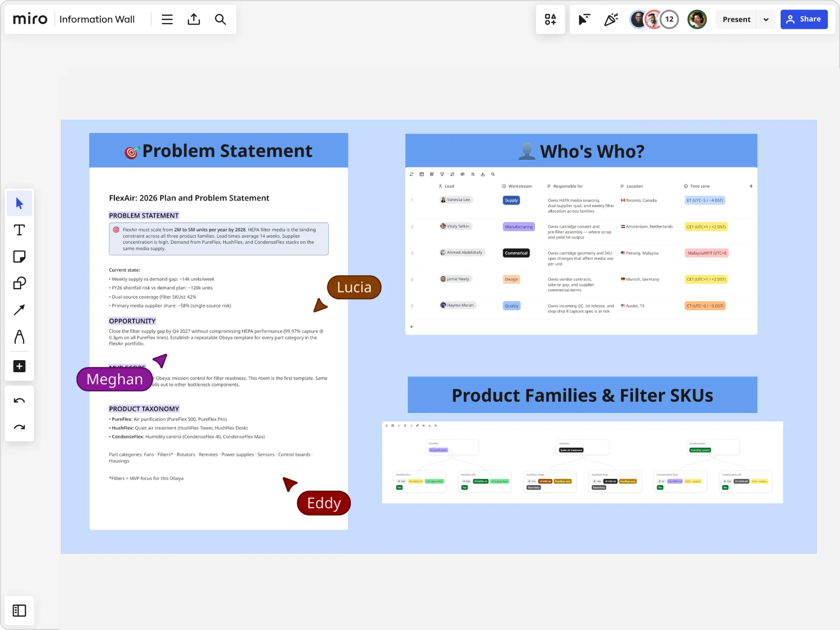This screenshot has width=840, height=630.
Task: Open your profile avatar
Action: 697,19
